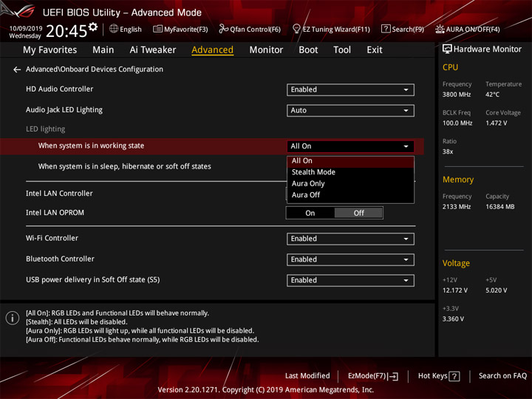Click memory capacity value 16384 MB
Image resolution: width=532 pixels, height=399 pixels.
[x=499, y=207]
